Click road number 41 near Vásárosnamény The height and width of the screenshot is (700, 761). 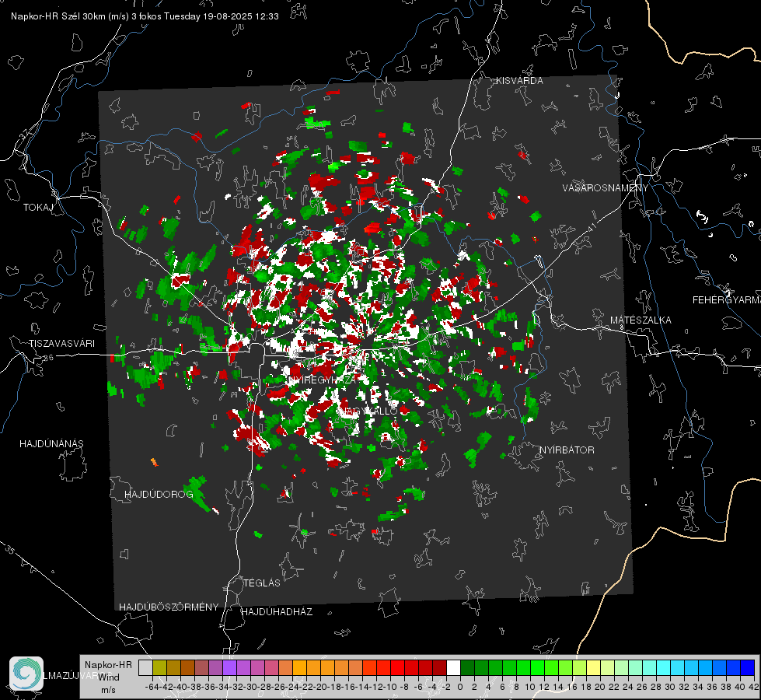pyautogui.click(x=591, y=227)
